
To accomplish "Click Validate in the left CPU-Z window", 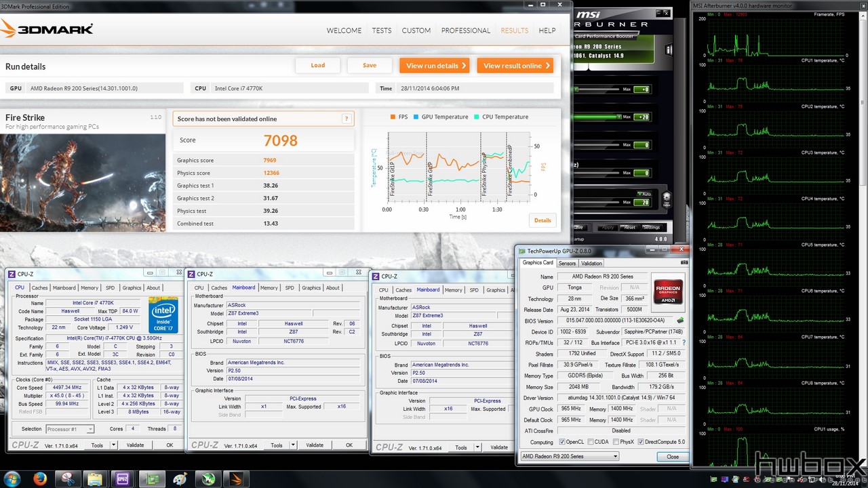I will 135,445.
